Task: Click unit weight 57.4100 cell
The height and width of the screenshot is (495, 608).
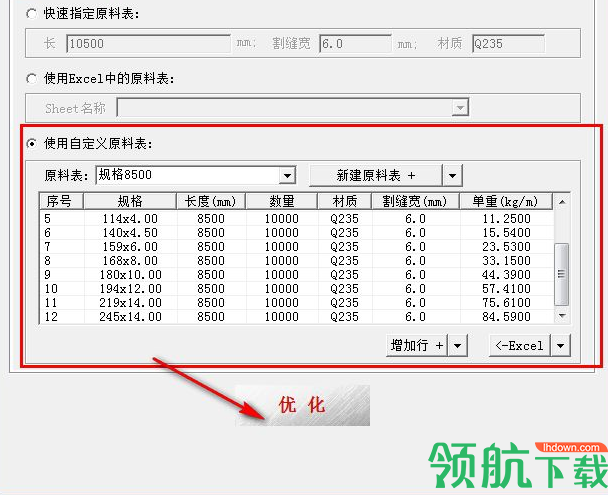Action: coord(506,288)
